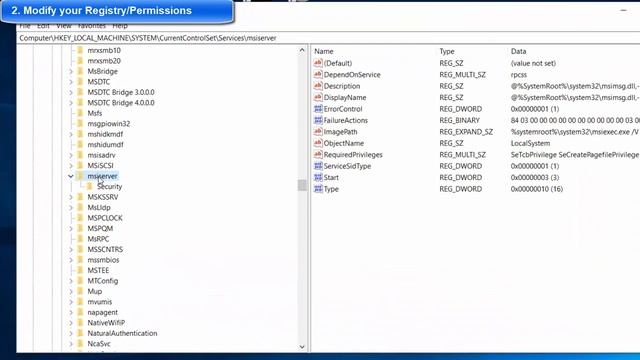Click the DisplayName string value icon
This screenshot has height=360, width=640.
click(x=318, y=97)
